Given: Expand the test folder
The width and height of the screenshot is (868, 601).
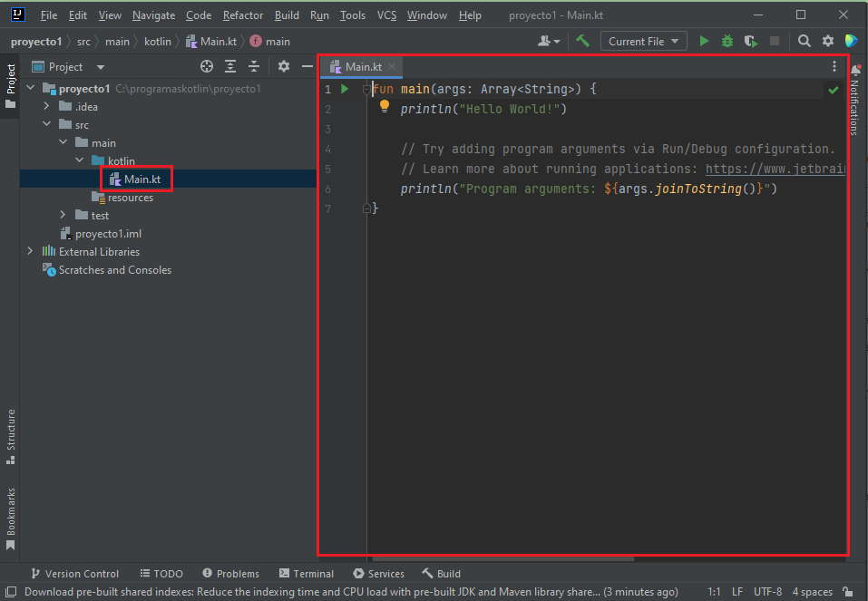Looking at the screenshot, I should coord(63,215).
